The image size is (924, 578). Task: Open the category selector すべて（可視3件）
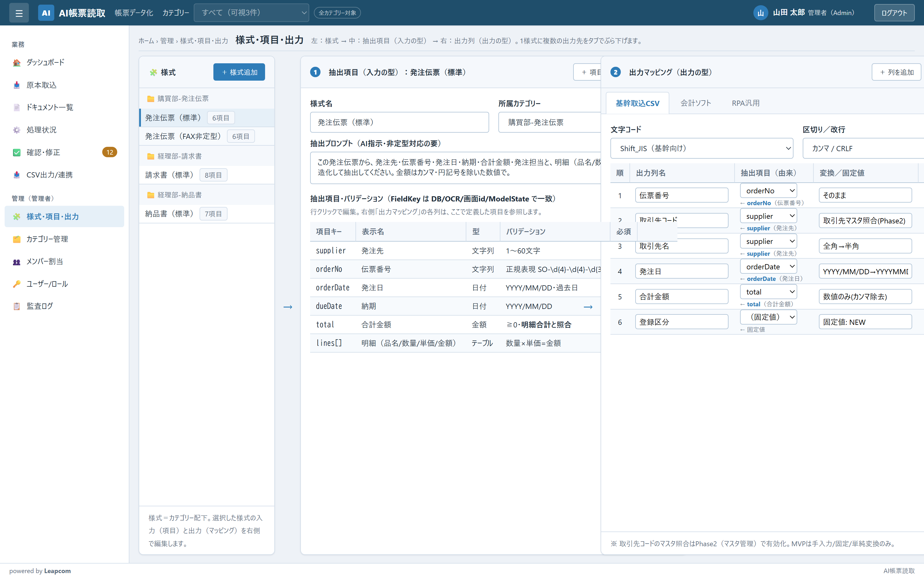251,13
